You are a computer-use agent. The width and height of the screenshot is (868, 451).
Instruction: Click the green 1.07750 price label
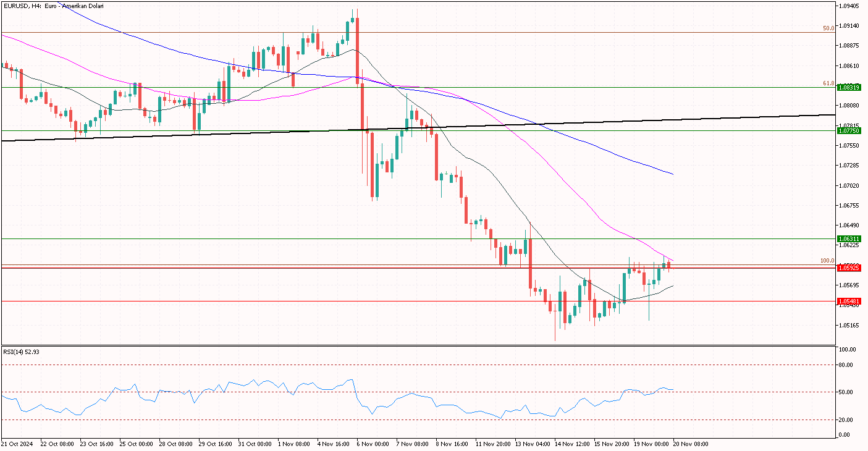[x=849, y=131]
